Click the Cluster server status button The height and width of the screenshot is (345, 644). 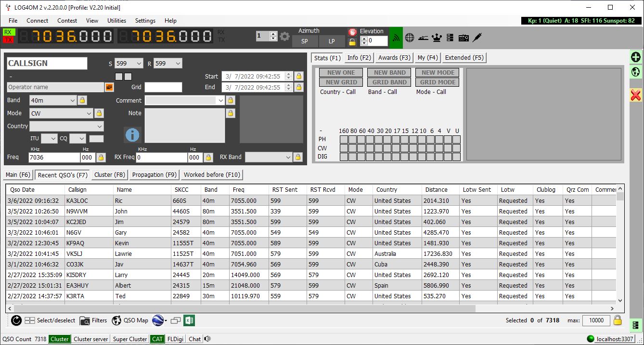click(x=90, y=339)
